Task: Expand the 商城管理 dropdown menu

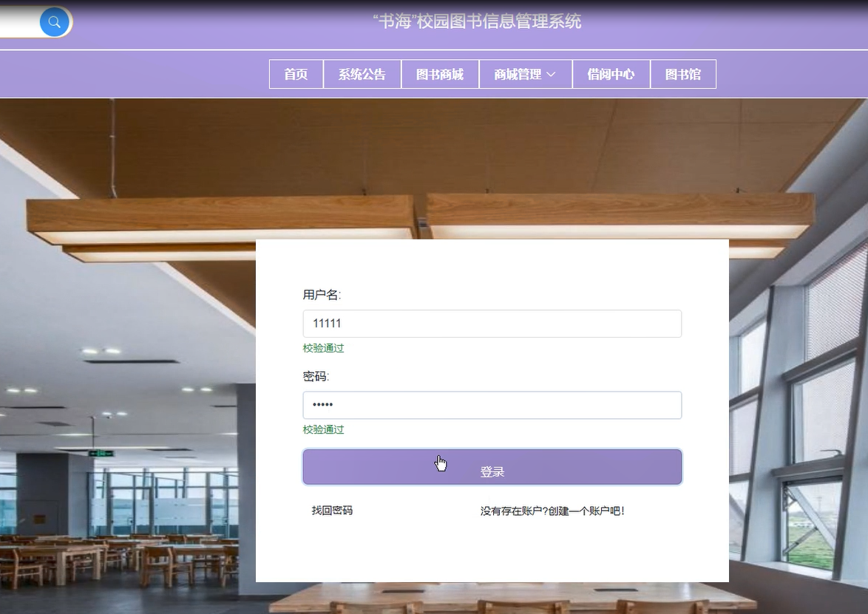Action: click(525, 74)
